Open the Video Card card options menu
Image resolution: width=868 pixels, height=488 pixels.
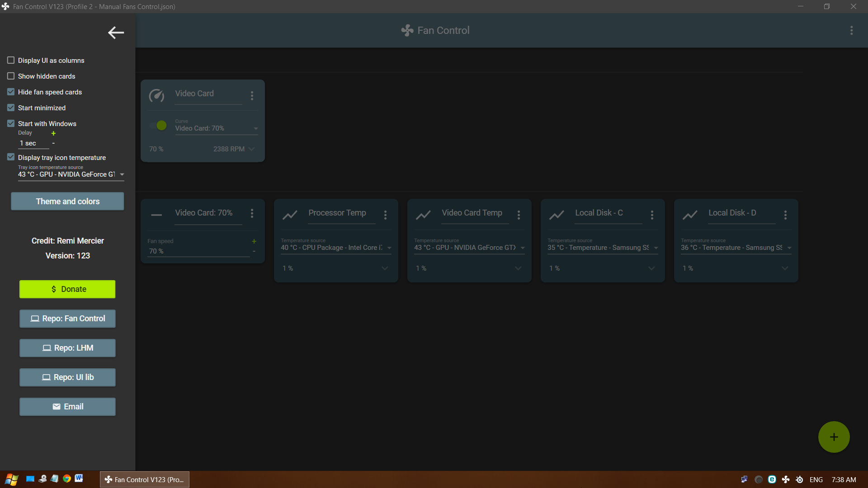(252, 95)
